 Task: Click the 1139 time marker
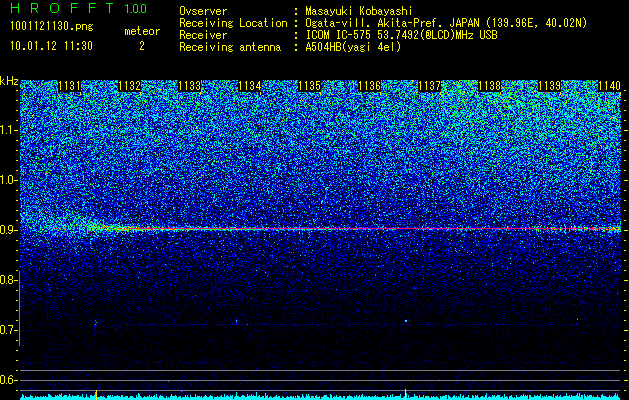549,86
